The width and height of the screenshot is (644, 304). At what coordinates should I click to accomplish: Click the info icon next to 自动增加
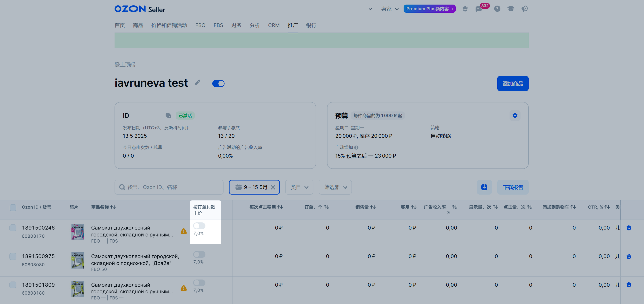356,148
